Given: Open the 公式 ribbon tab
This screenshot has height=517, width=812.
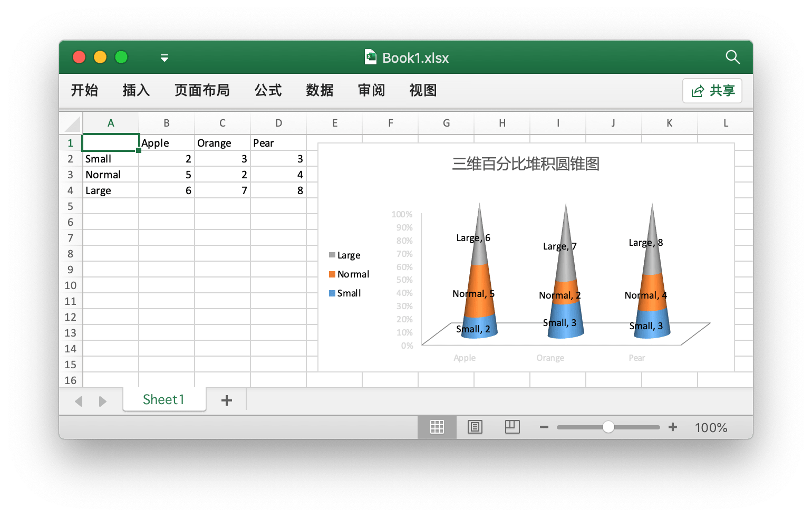Looking at the screenshot, I should pos(268,90).
